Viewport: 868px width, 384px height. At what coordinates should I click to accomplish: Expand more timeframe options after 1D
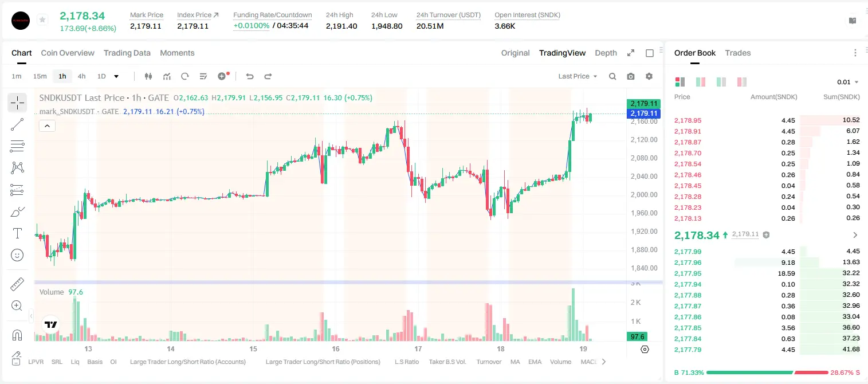(x=116, y=76)
